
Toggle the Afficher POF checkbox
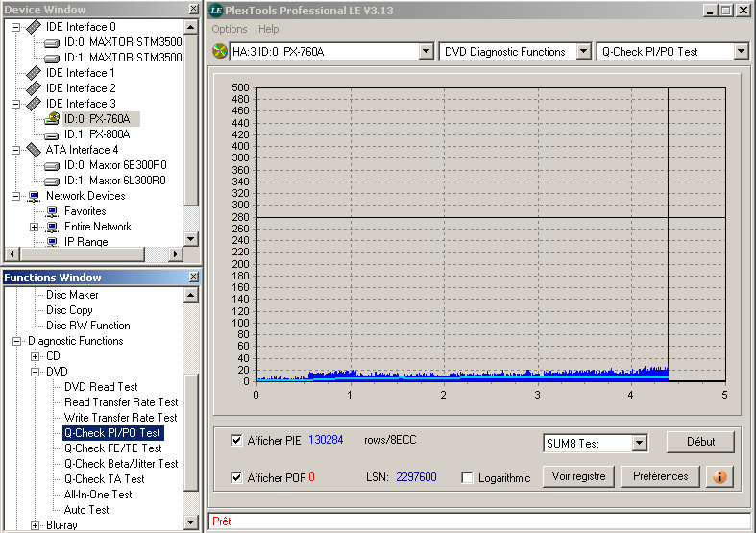(236, 477)
